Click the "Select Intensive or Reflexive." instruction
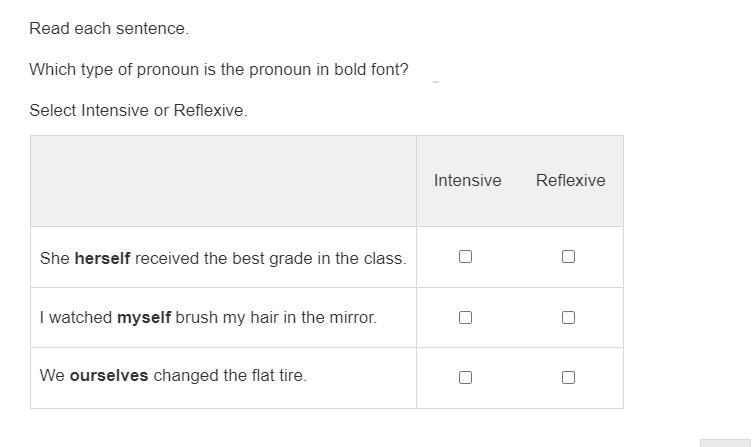 point(138,111)
